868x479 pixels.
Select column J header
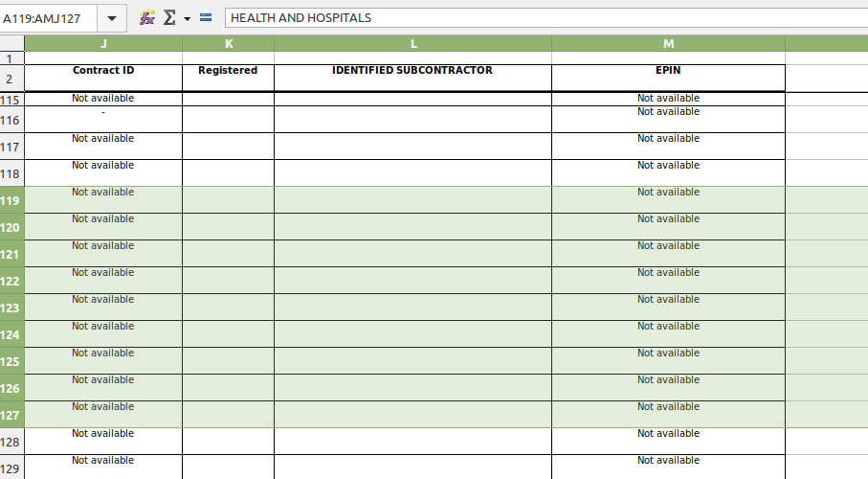pyautogui.click(x=103, y=43)
